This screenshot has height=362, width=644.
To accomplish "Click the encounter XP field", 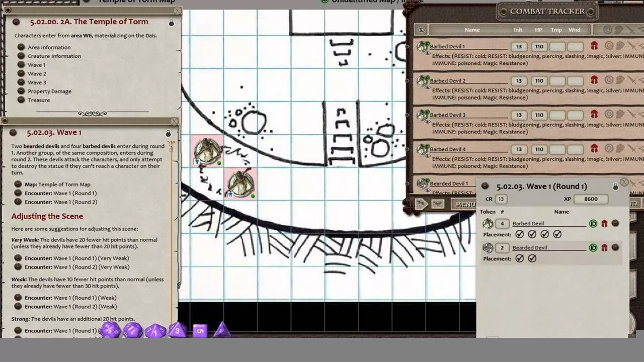I will 591,199.
